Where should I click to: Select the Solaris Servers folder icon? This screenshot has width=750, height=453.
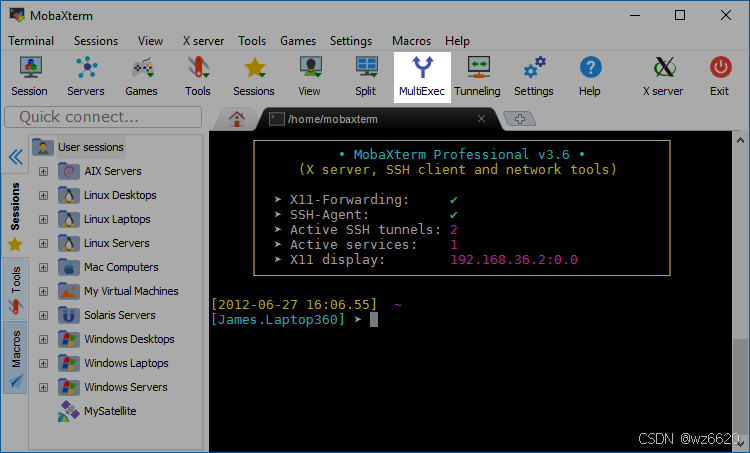pyautogui.click(x=68, y=315)
